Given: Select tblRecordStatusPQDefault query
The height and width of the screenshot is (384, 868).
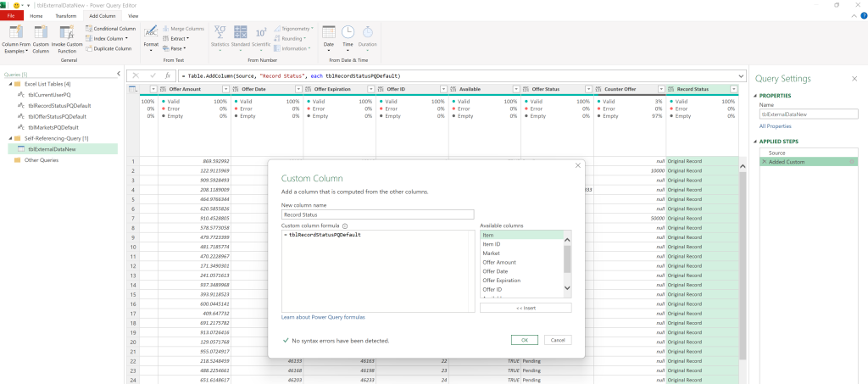Looking at the screenshot, I should pos(59,105).
